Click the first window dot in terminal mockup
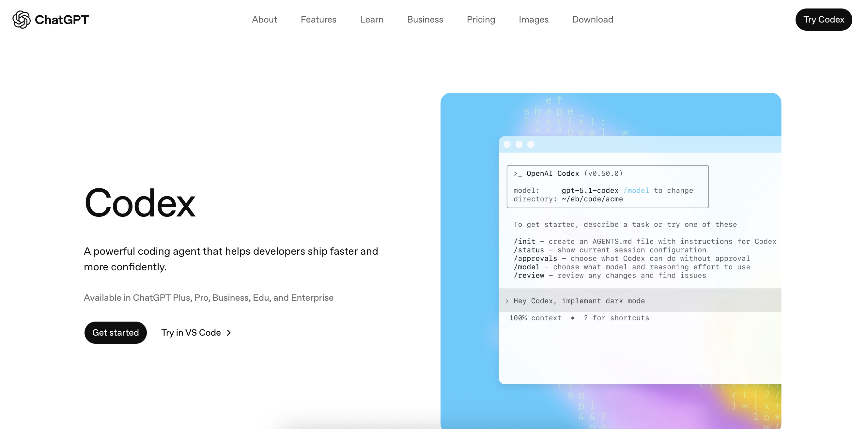Image resolution: width=868 pixels, height=429 pixels. (507, 145)
